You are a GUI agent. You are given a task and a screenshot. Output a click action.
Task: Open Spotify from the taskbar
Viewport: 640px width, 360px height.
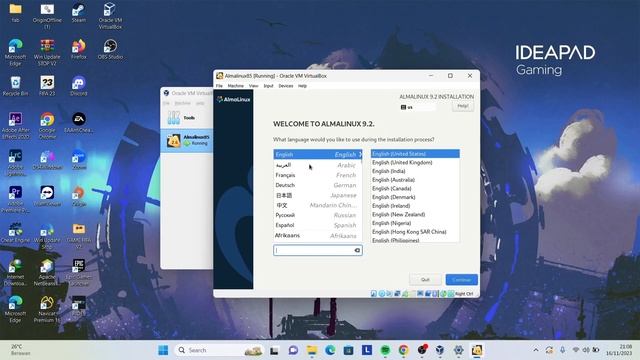(x=385, y=350)
